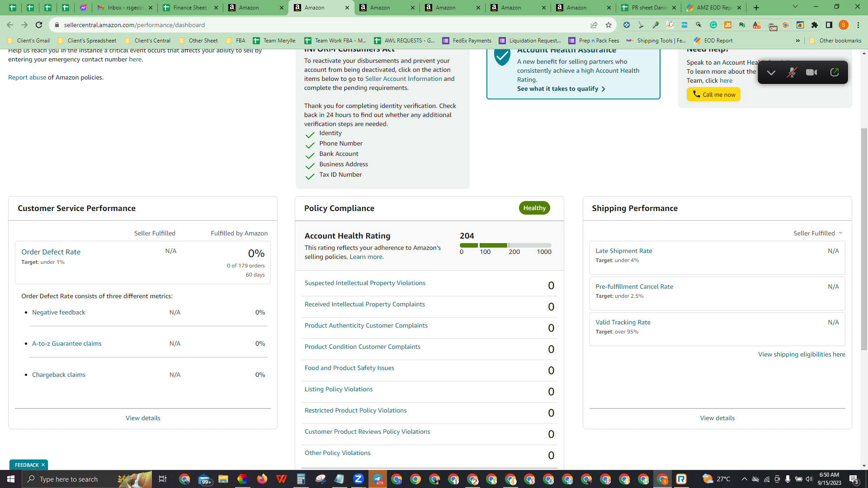Open the volume control in the tray
This screenshot has height=488, width=868.
coord(809,479)
